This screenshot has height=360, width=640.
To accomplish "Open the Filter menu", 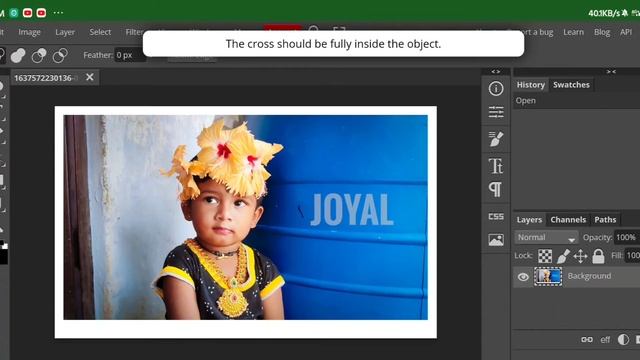I will (134, 32).
